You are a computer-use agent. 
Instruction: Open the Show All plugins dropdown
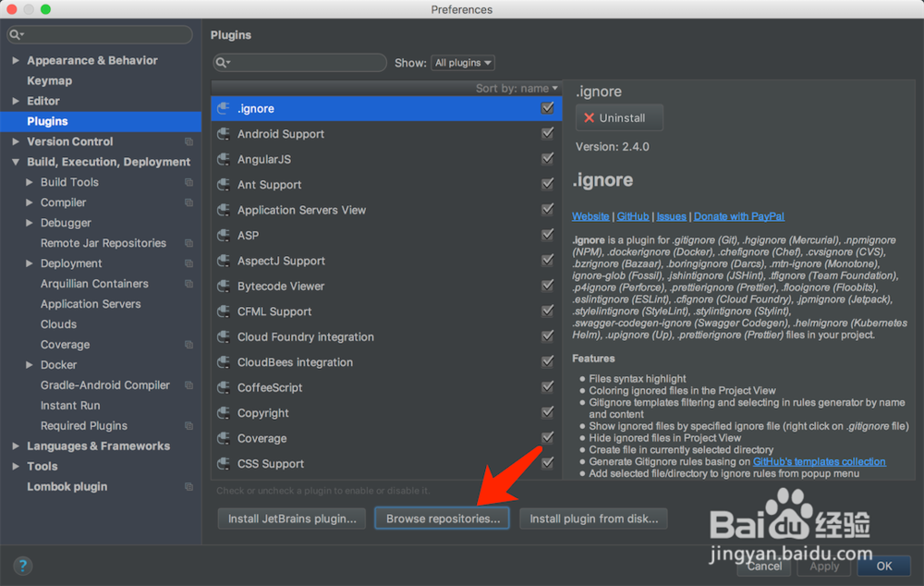pos(463,63)
